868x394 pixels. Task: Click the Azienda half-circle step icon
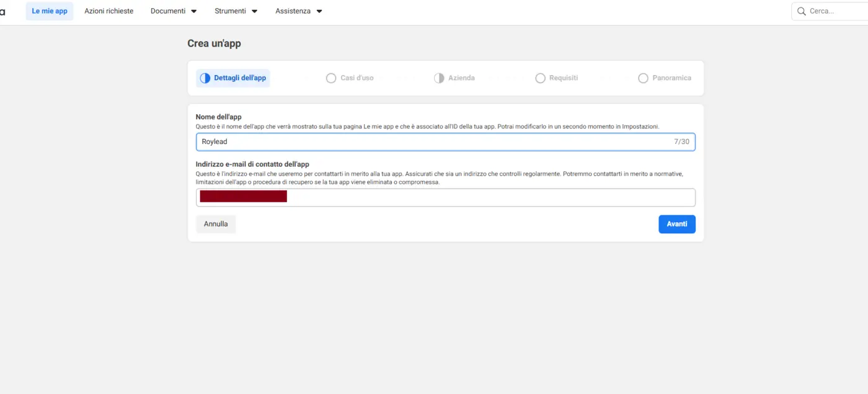click(x=439, y=78)
